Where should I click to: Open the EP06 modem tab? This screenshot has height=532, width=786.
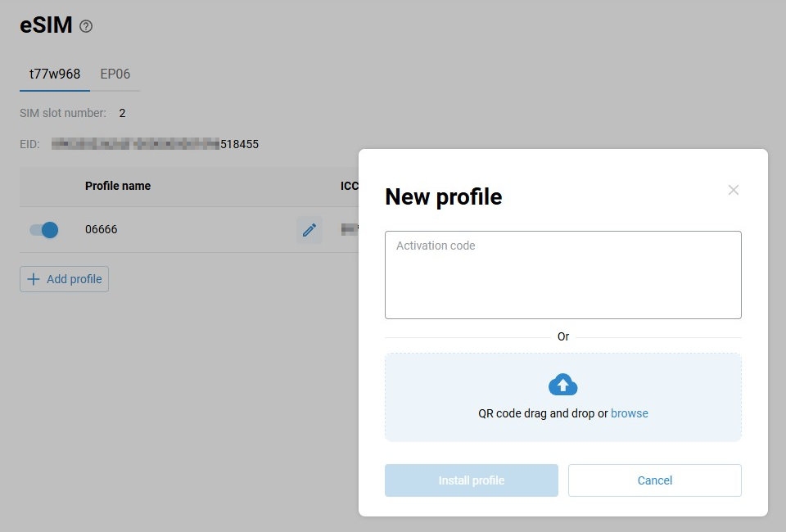[x=115, y=74]
